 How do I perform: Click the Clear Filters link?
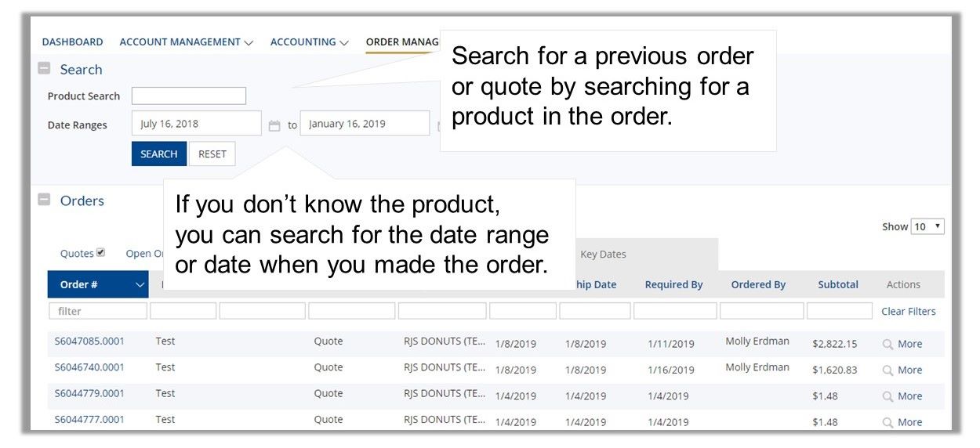pyautogui.click(x=908, y=311)
